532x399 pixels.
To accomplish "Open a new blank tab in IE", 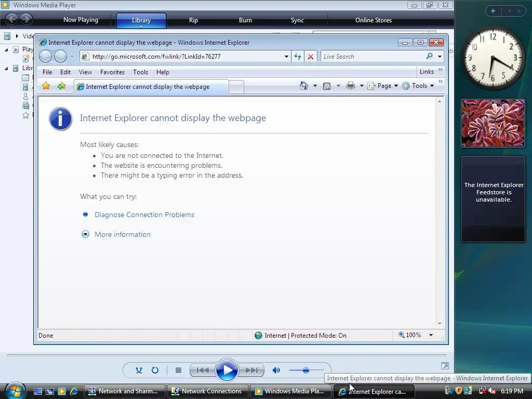I will coord(236,87).
